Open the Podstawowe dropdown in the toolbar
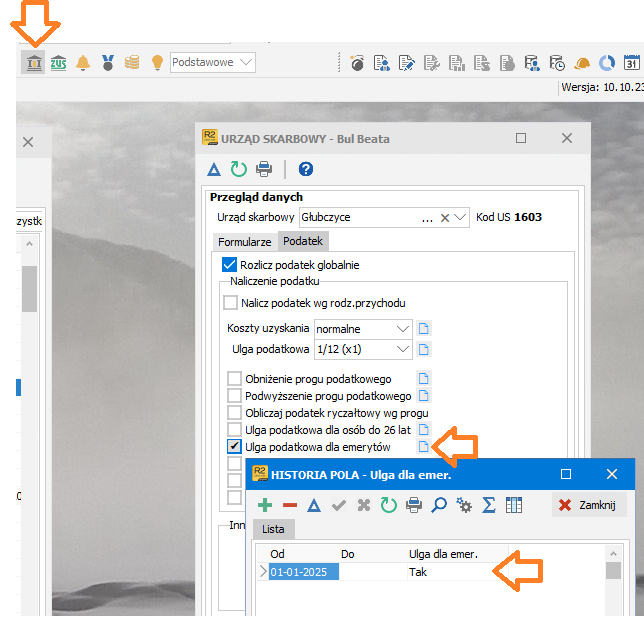Screen dimensions: 644x622 [x=244, y=62]
